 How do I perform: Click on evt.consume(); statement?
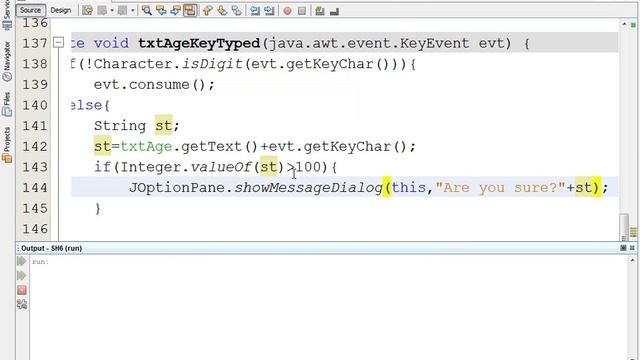point(154,84)
